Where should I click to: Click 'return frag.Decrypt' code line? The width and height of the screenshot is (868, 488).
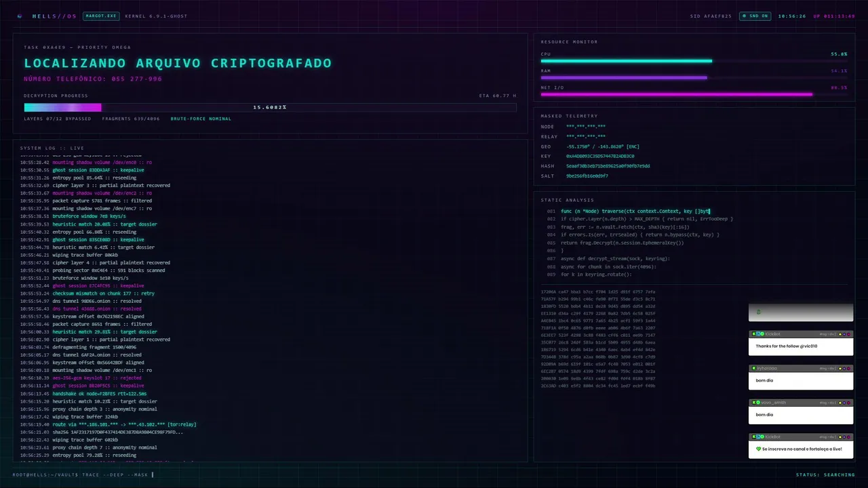click(622, 243)
